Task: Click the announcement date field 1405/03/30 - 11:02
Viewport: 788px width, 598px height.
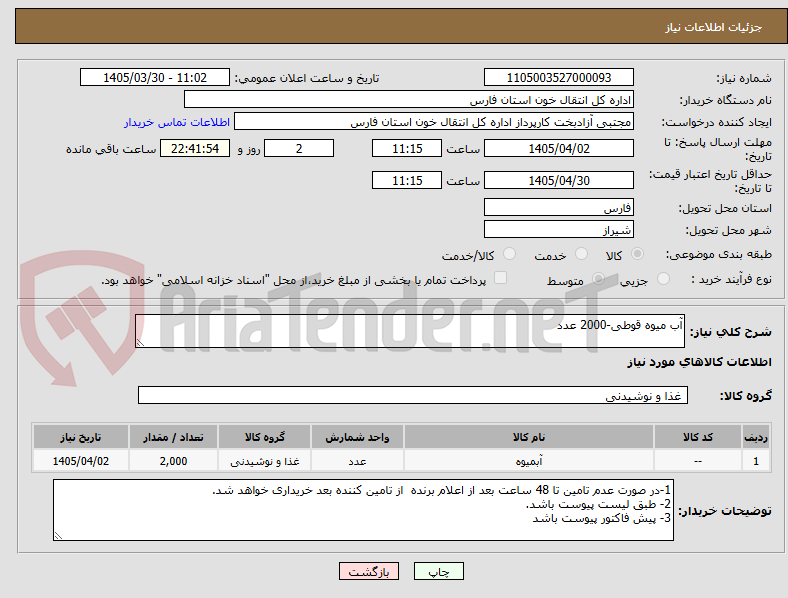Action: [x=155, y=77]
